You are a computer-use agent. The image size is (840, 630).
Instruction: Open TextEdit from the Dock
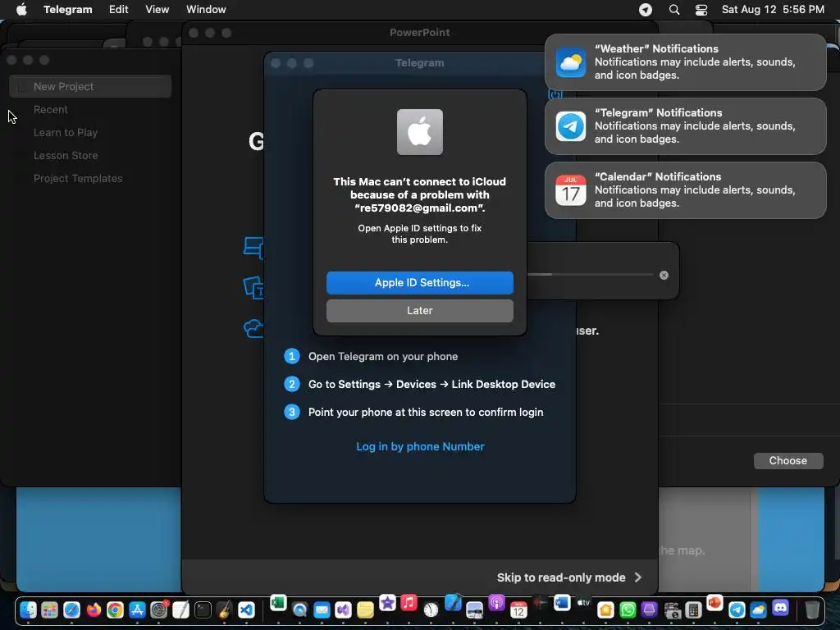pyautogui.click(x=181, y=609)
